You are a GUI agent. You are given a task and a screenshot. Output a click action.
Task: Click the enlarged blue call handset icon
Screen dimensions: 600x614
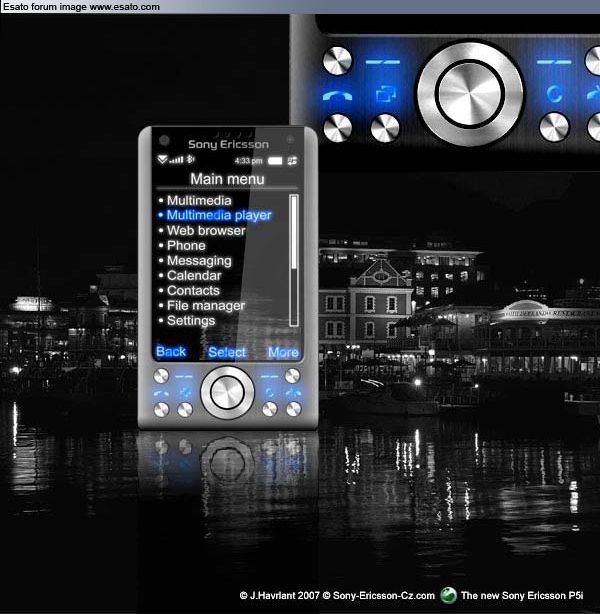337,95
